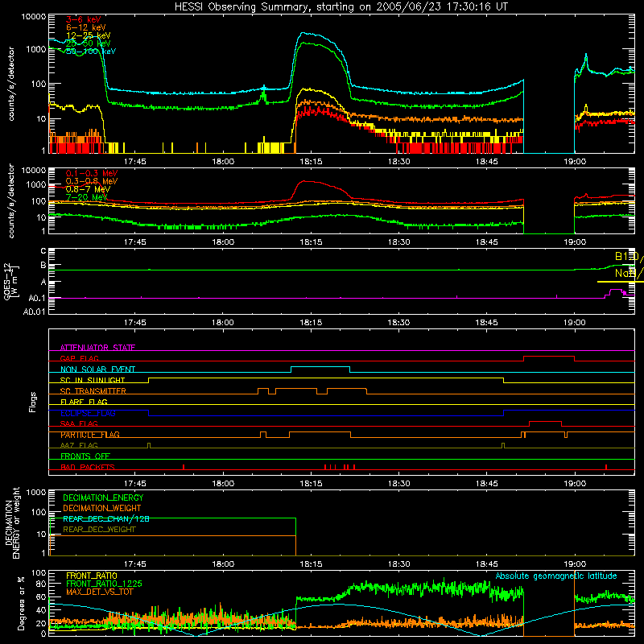The height and width of the screenshot is (644, 644).
Task: Click the 18:15 tick under the flags panel
Action: point(311,484)
